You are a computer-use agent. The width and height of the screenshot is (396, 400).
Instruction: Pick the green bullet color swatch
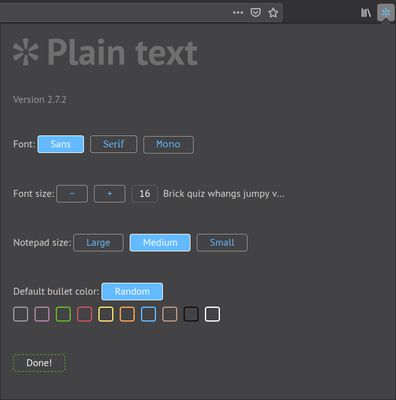[x=63, y=314]
